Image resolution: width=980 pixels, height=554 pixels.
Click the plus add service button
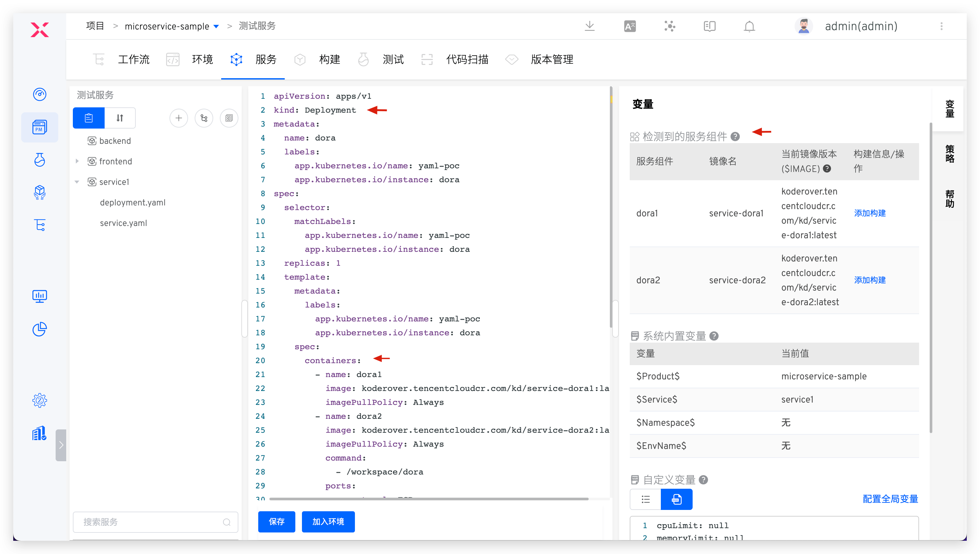pyautogui.click(x=178, y=118)
